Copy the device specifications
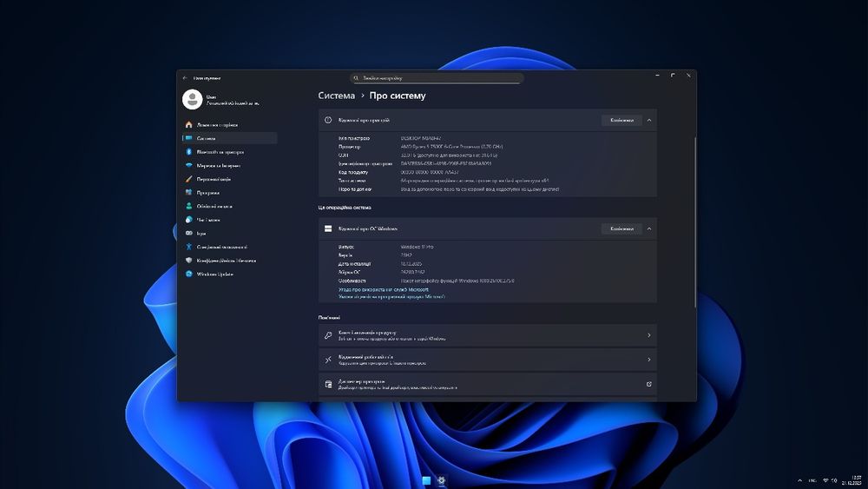868x489 pixels. 621,120
